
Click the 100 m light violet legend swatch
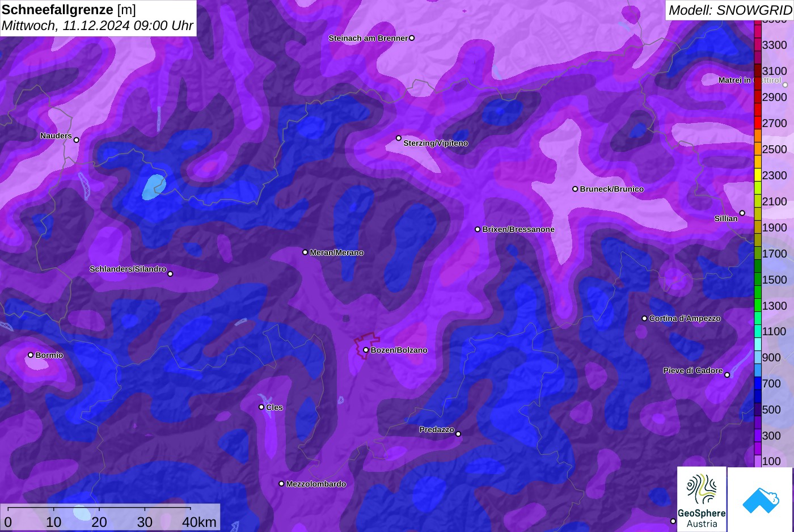758,461
